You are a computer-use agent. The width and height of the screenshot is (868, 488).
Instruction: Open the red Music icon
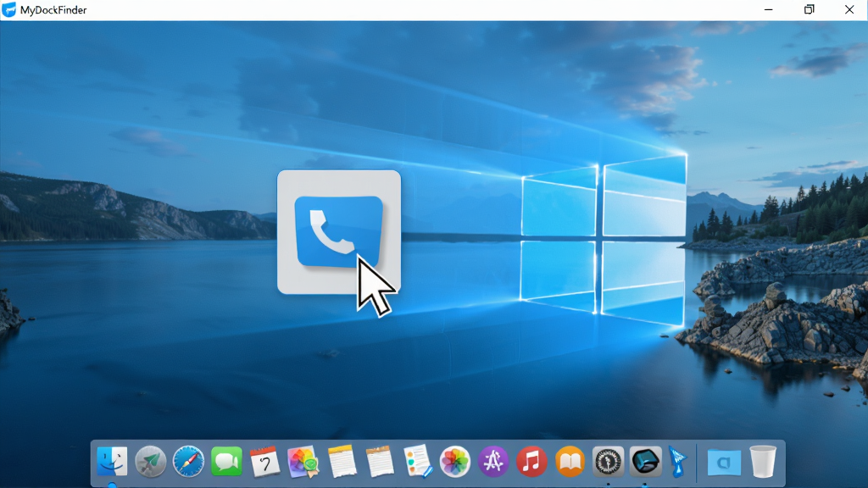(531, 461)
